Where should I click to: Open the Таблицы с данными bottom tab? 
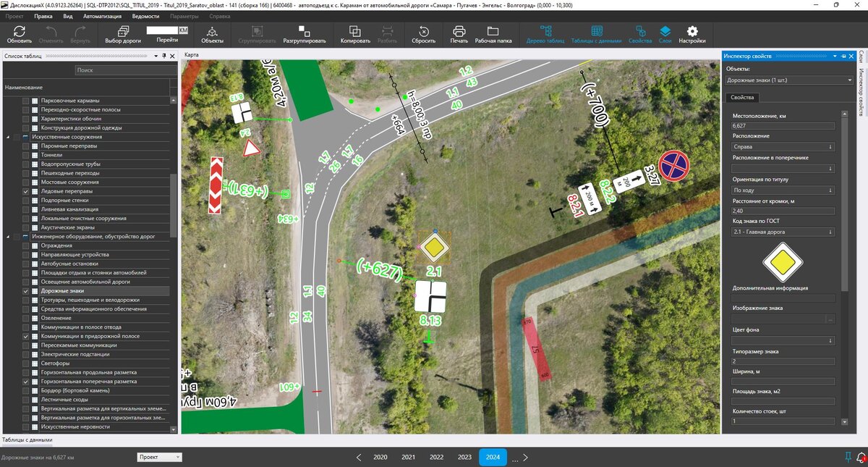27,439
